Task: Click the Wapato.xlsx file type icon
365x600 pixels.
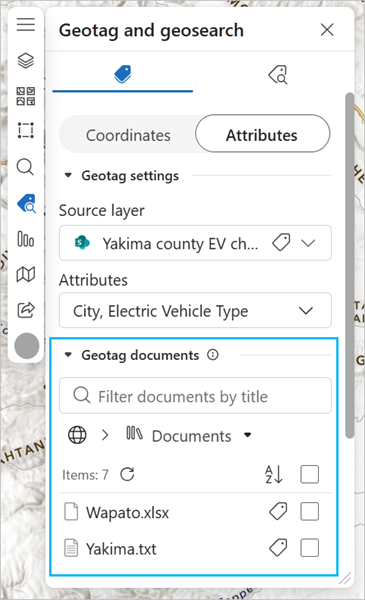Action: tap(71, 512)
